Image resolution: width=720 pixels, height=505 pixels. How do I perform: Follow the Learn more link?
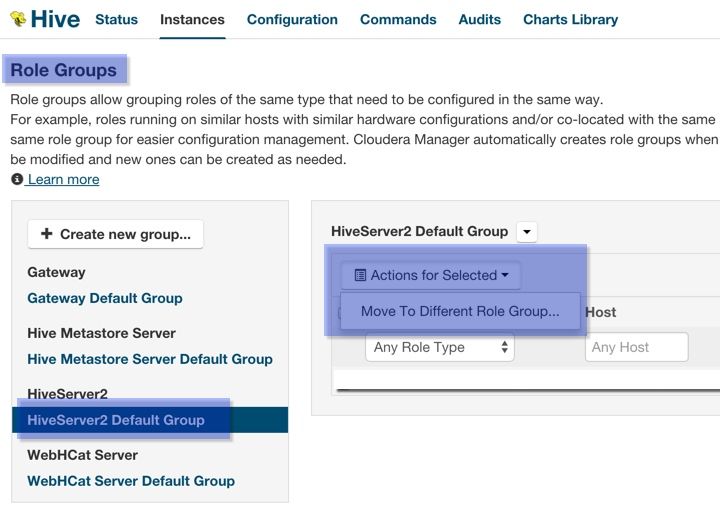click(x=63, y=179)
